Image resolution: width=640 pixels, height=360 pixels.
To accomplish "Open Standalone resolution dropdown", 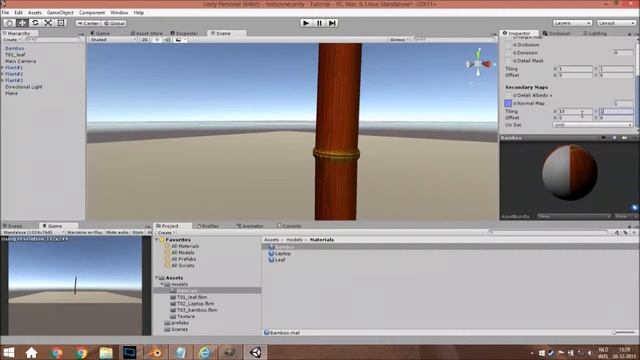I will click(x=33, y=232).
